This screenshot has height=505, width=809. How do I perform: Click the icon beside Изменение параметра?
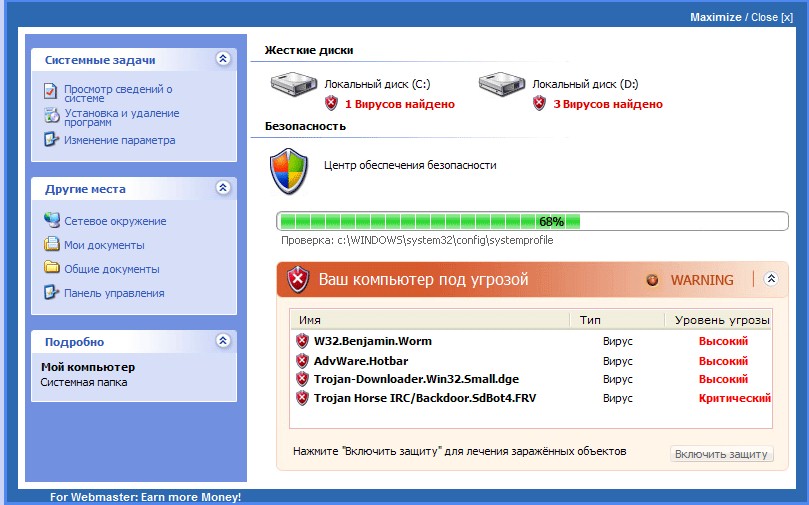[51, 139]
